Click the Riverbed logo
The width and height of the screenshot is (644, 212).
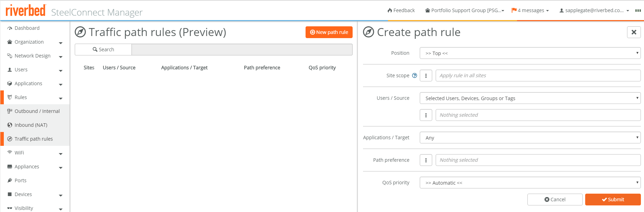[26, 10]
